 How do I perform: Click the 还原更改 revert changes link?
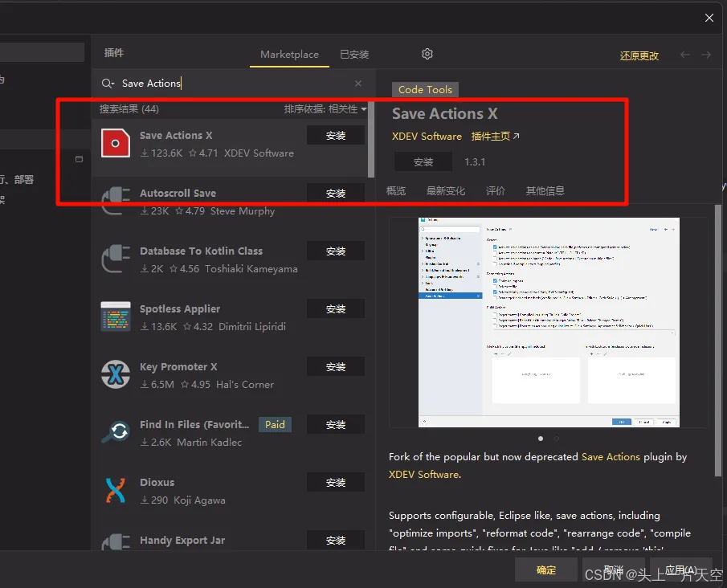click(x=639, y=55)
